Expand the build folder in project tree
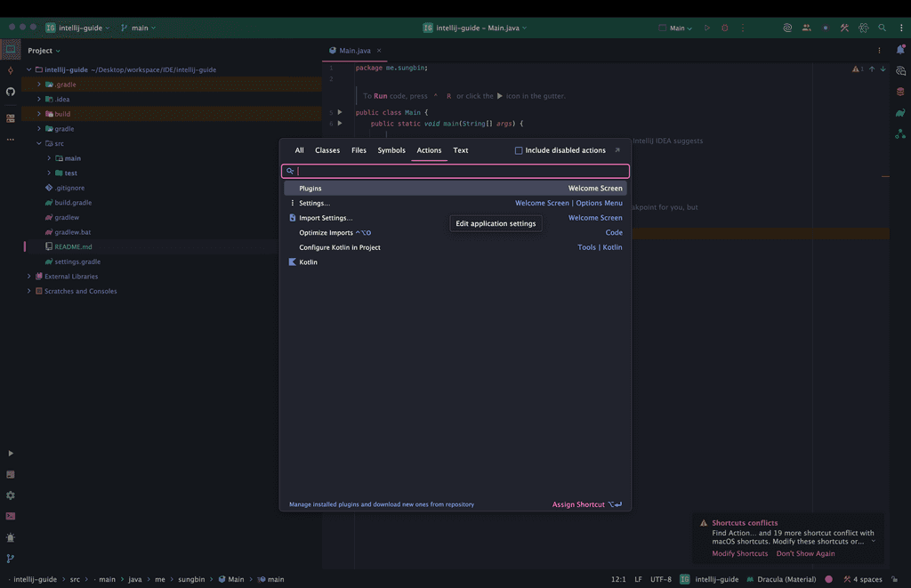The image size is (911, 588). click(x=39, y=114)
